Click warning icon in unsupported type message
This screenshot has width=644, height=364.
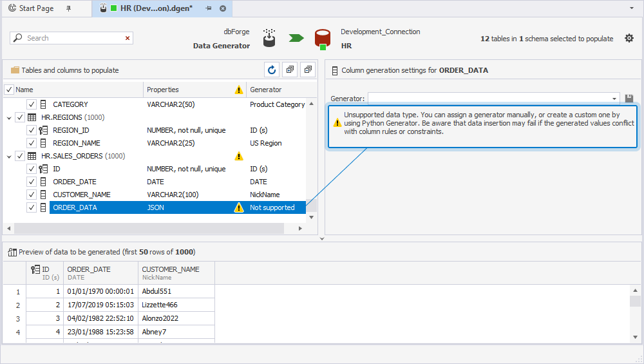pos(337,123)
